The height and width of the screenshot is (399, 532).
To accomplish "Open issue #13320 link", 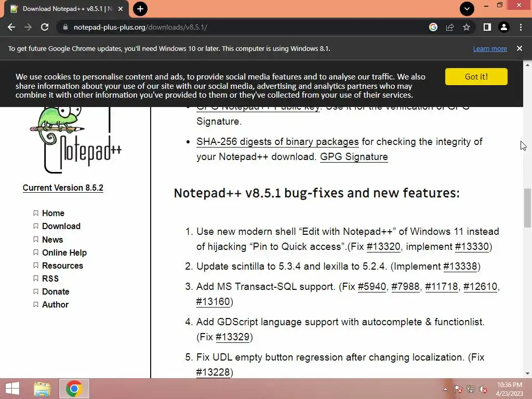I will point(383,247).
